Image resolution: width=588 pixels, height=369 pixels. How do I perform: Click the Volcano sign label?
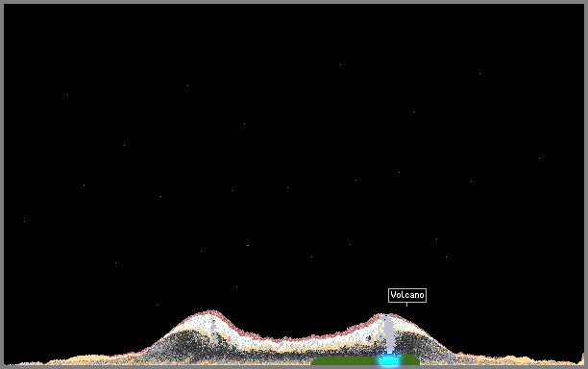click(407, 295)
